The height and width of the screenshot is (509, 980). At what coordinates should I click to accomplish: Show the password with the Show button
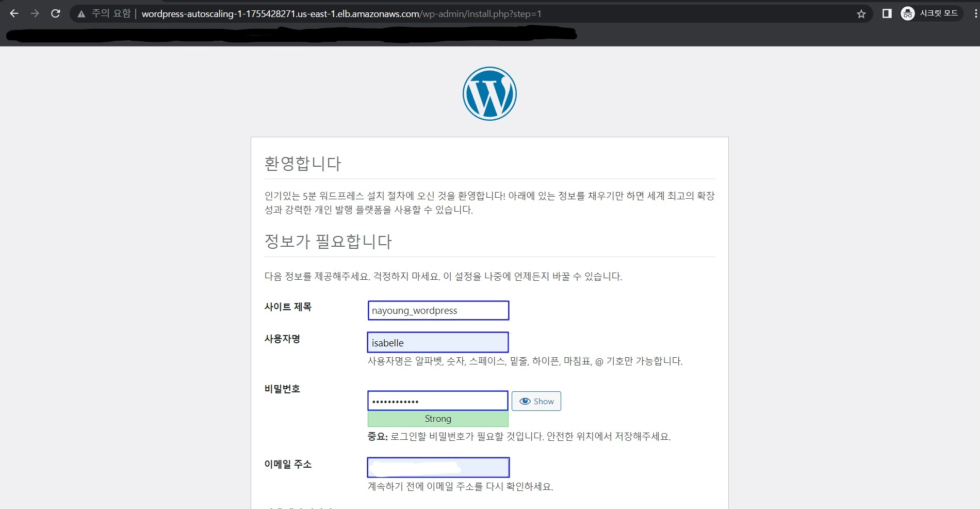[x=536, y=401]
